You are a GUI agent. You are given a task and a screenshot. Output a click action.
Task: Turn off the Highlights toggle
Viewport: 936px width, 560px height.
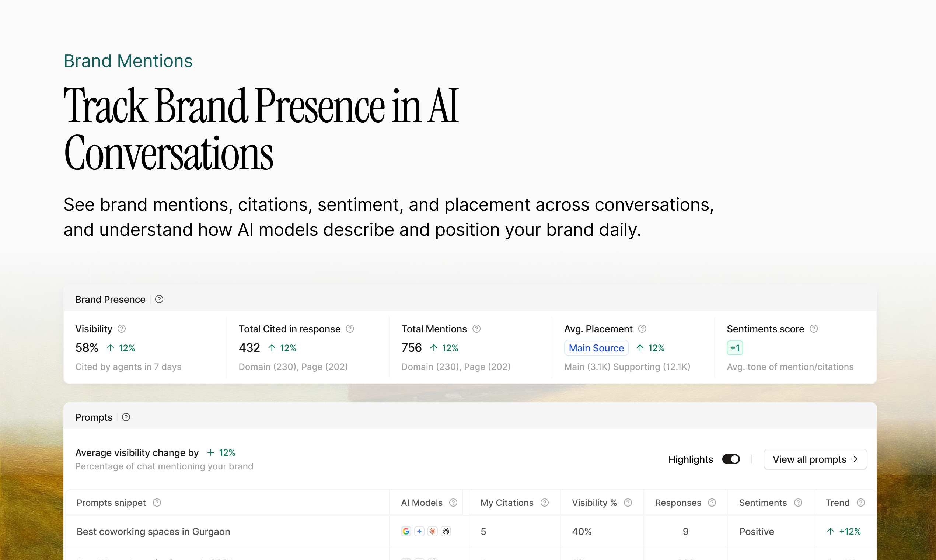(731, 459)
